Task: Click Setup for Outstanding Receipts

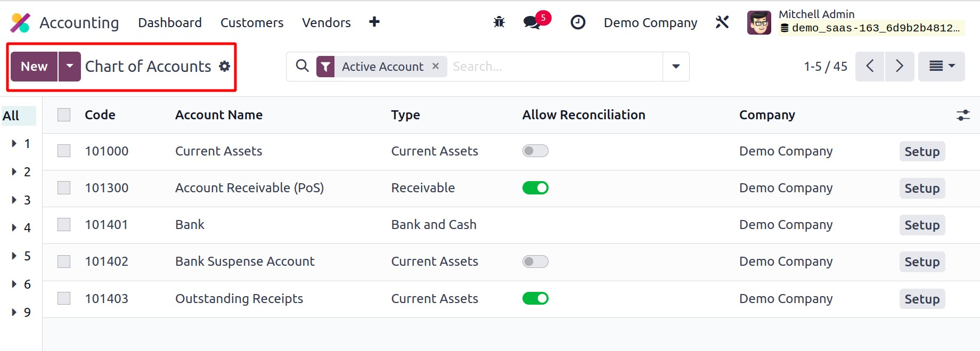Action: coord(922,299)
